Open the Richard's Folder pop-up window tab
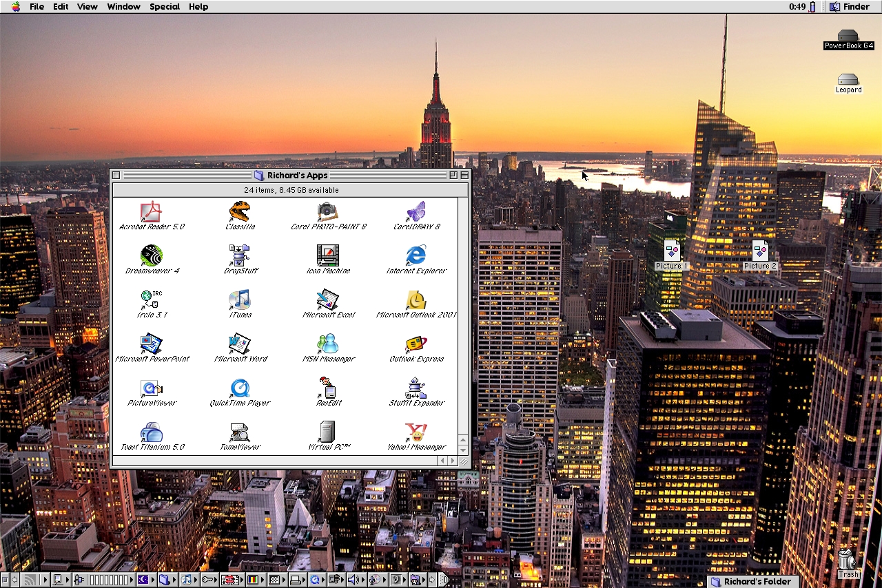This screenshot has width=882, height=588. 751,582
